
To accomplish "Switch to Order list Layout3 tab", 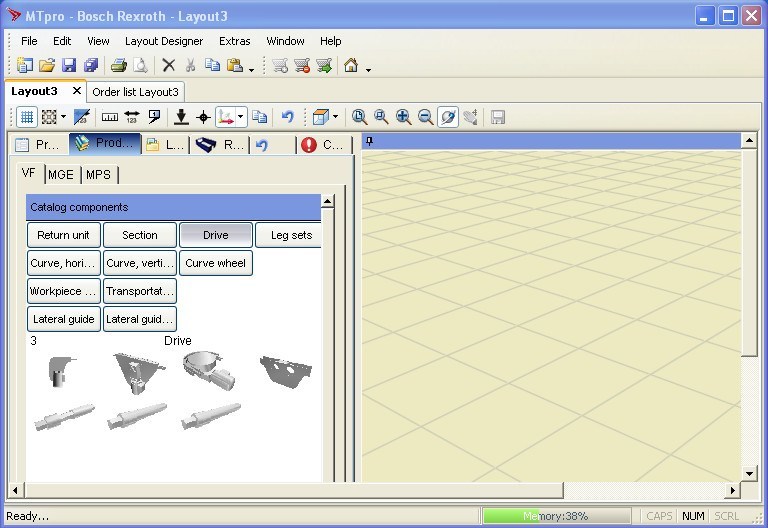I will coord(135,92).
